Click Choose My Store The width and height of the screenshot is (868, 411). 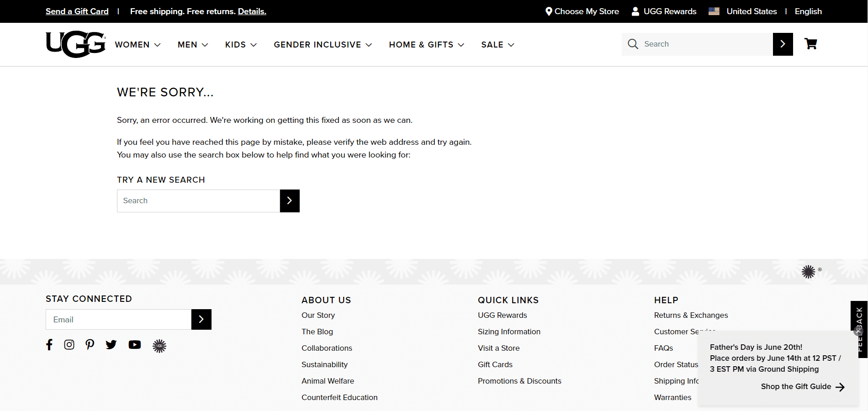click(582, 11)
